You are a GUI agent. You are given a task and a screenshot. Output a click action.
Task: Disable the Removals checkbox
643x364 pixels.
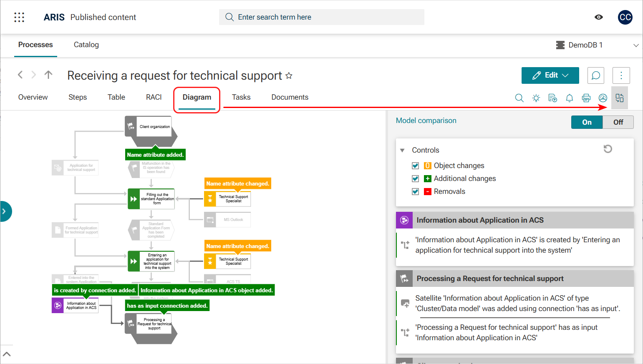[415, 191]
